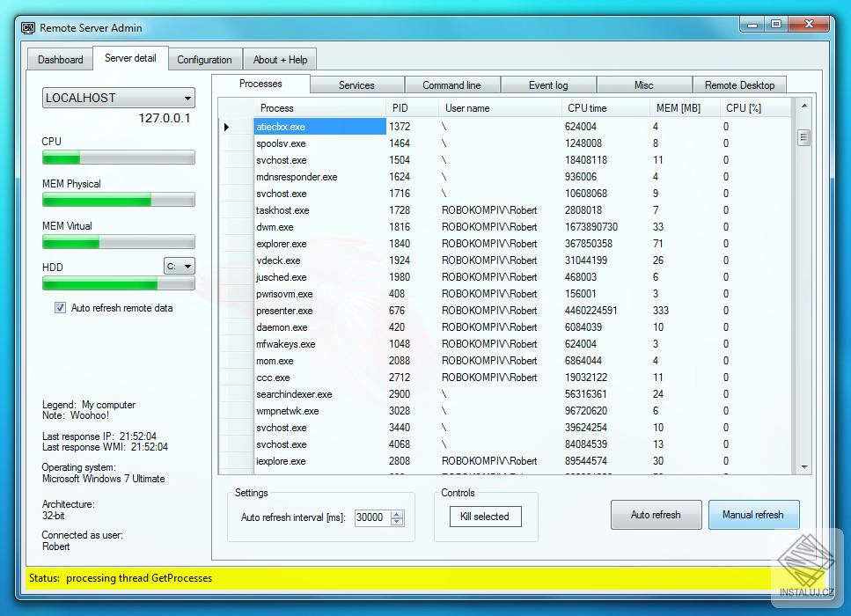Click the Remote Server Admin title bar icon
The image size is (851, 616).
coord(28,27)
